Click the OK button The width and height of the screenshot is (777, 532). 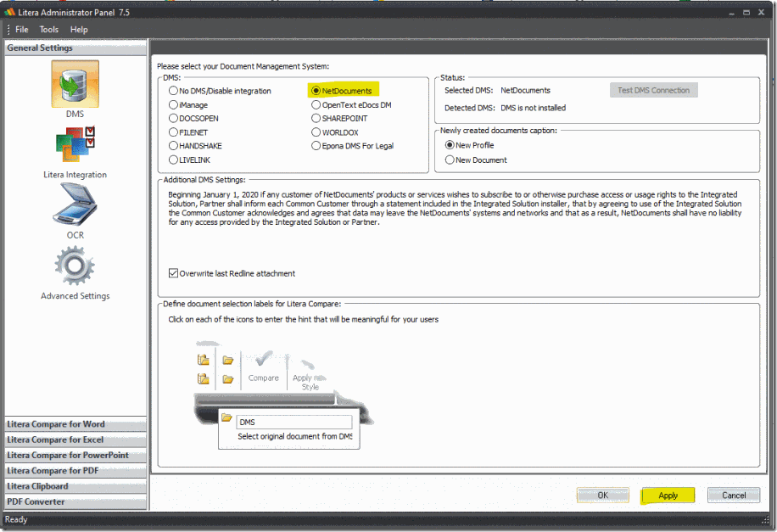[602, 495]
